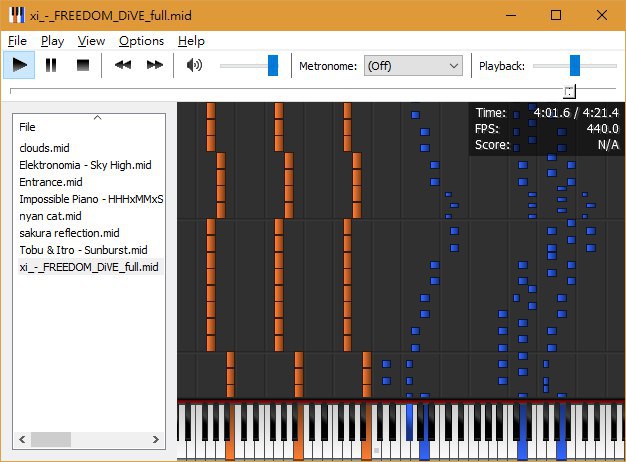
Task: Click the volume slider handle
Action: 273,65
